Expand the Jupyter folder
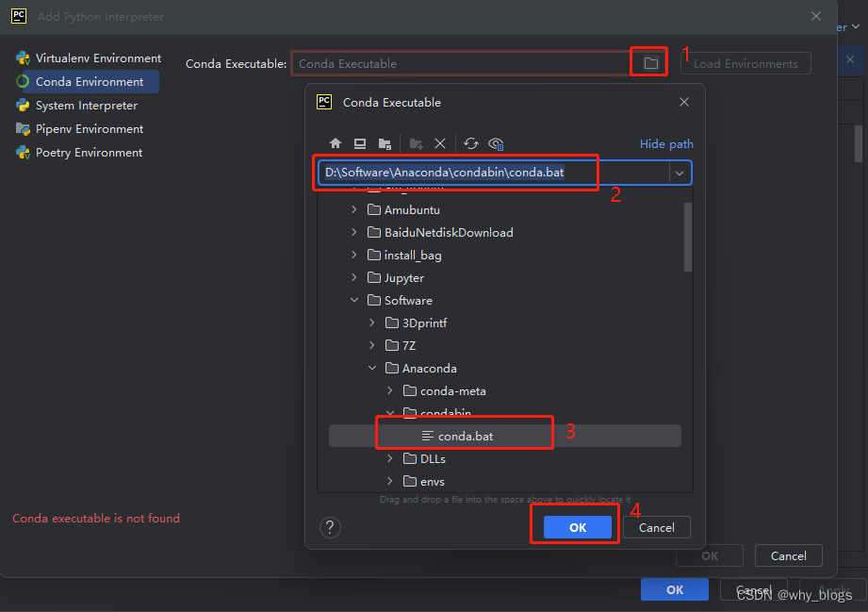This screenshot has height=612, width=868. click(354, 277)
